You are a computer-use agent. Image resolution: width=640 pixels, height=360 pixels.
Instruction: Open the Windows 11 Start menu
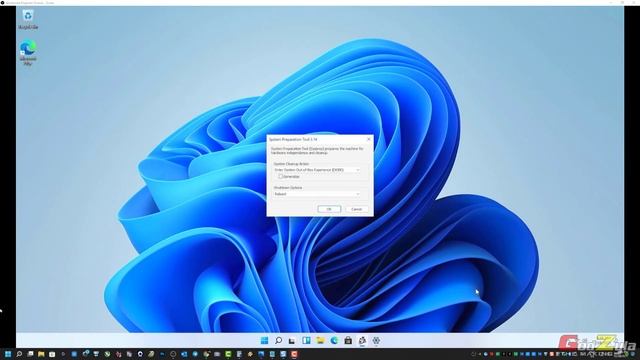click(264, 340)
